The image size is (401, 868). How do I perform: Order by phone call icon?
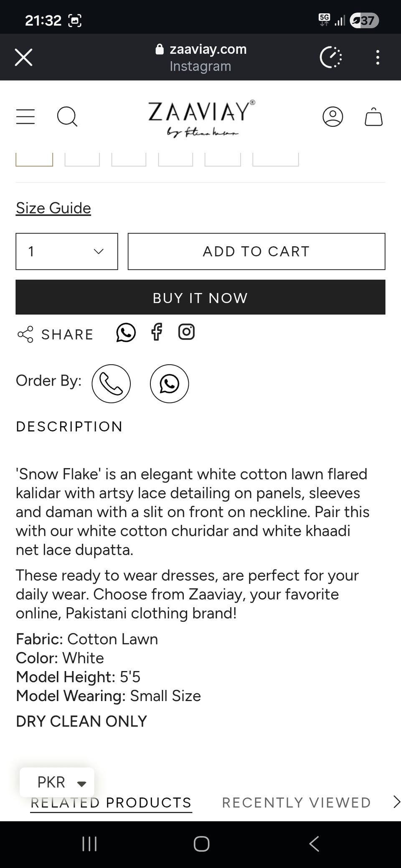[x=111, y=384]
